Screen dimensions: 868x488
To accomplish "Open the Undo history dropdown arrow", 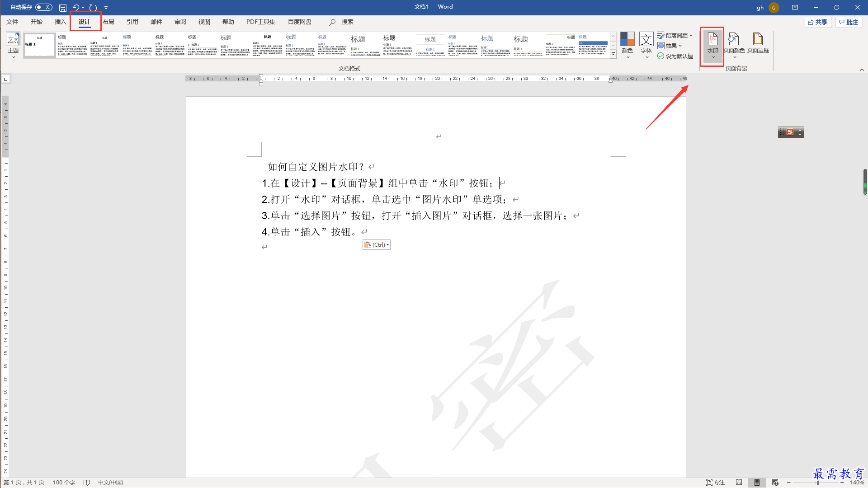I will 83,7.
